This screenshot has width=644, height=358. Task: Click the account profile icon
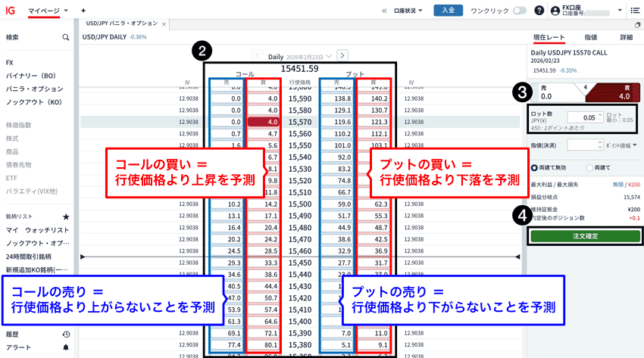point(555,11)
